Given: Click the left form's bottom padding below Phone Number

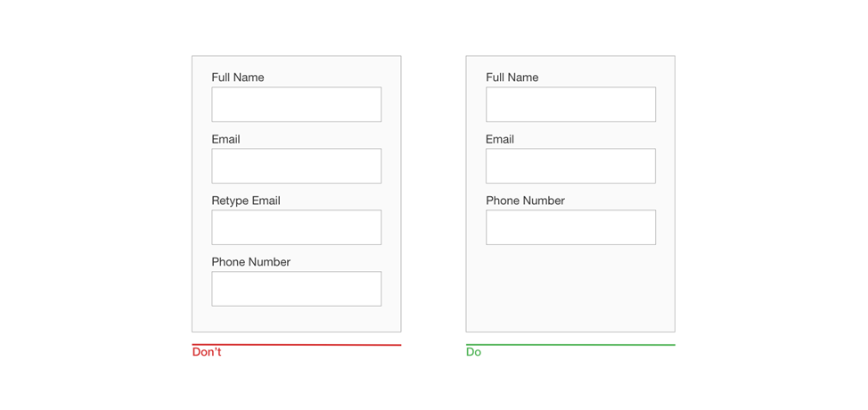Looking at the screenshot, I should click(296, 319).
